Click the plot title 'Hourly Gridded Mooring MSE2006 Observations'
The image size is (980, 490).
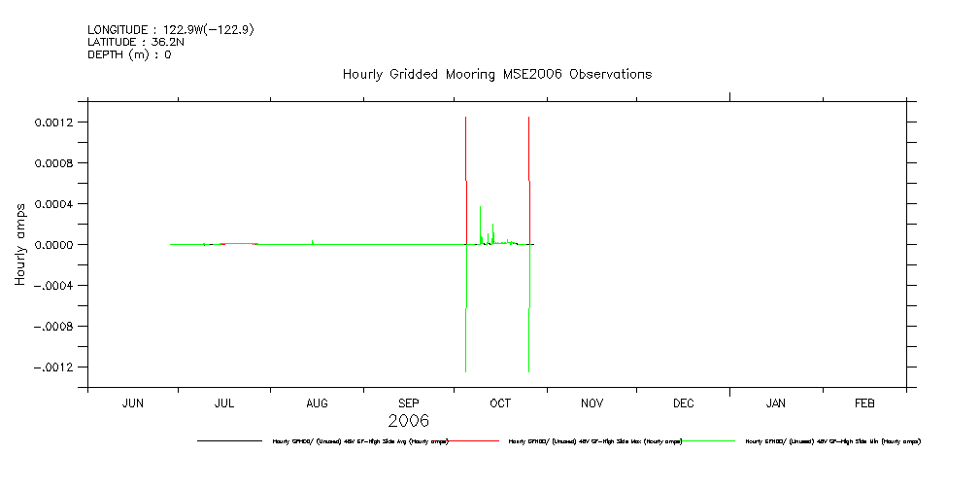pyautogui.click(x=496, y=75)
